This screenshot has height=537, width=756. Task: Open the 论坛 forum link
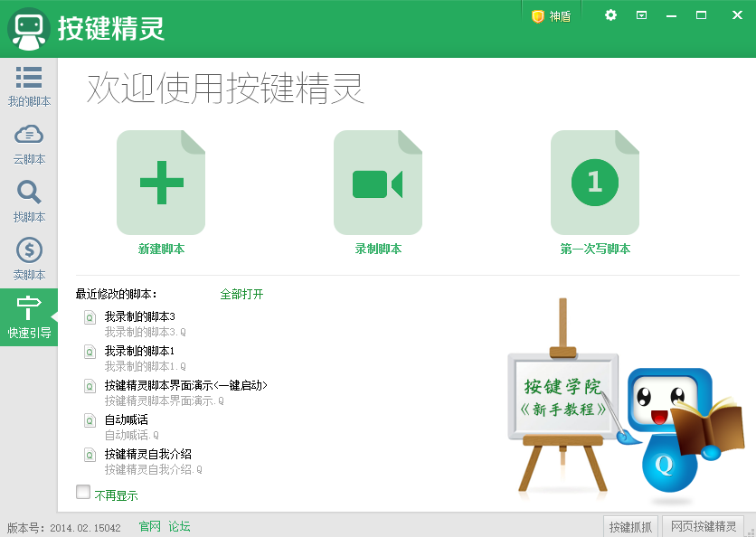pyautogui.click(x=179, y=526)
